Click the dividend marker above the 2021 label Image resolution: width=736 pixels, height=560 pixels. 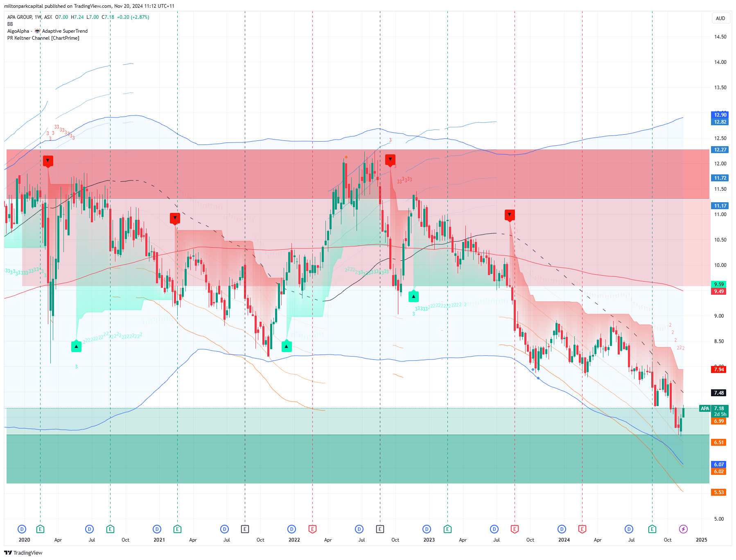click(x=157, y=529)
